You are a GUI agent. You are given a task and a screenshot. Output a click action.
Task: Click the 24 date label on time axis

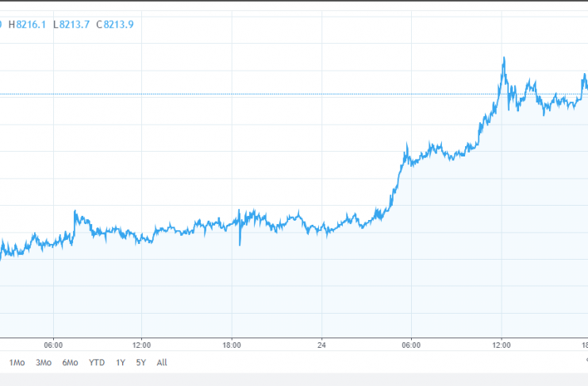(321, 345)
